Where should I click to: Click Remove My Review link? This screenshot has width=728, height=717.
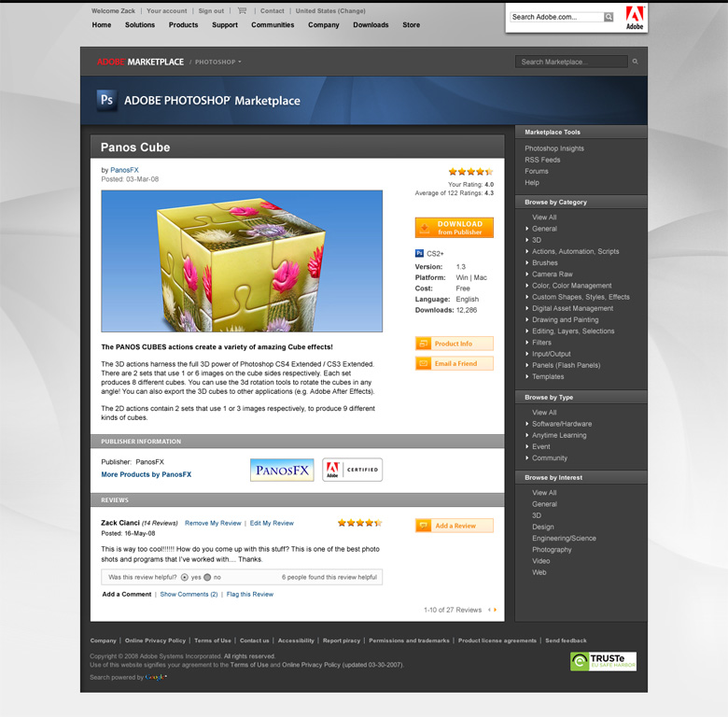click(x=213, y=524)
